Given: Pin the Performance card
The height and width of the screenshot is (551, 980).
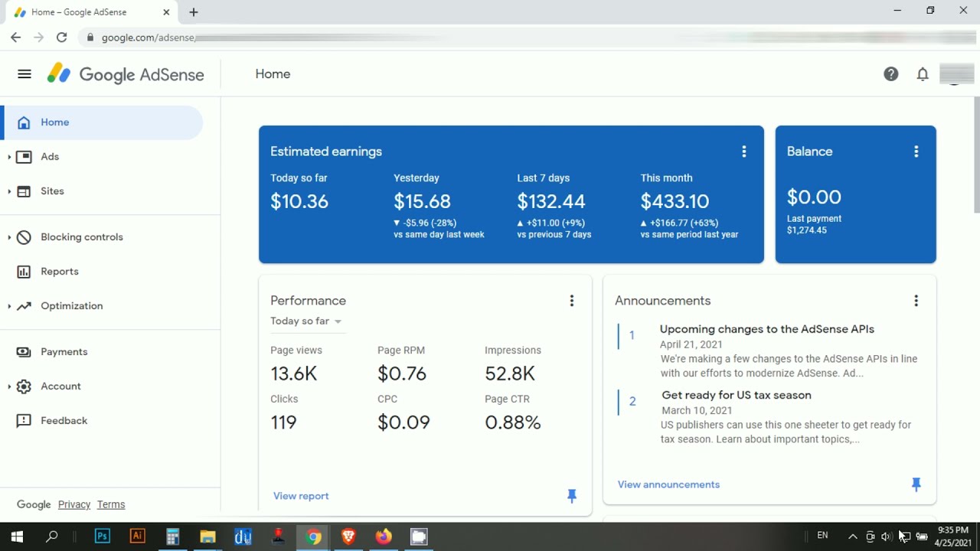Looking at the screenshot, I should tap(572, 497).
